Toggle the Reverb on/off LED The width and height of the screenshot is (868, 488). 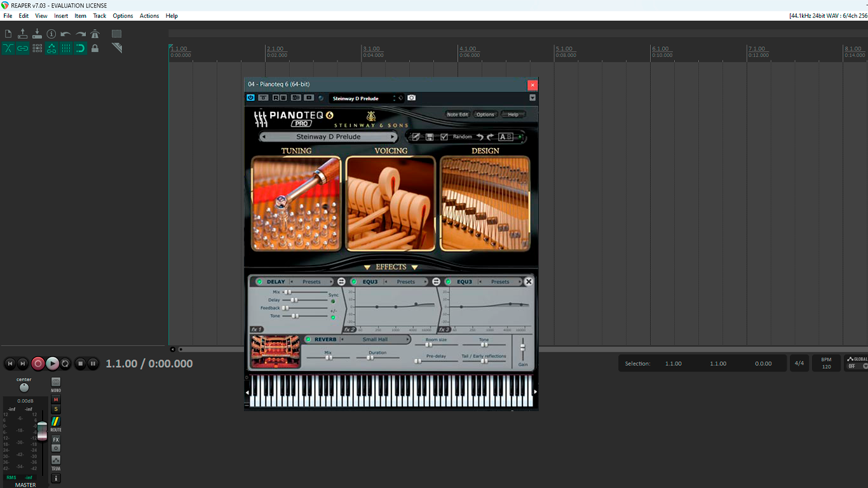(x=308, y=339)
